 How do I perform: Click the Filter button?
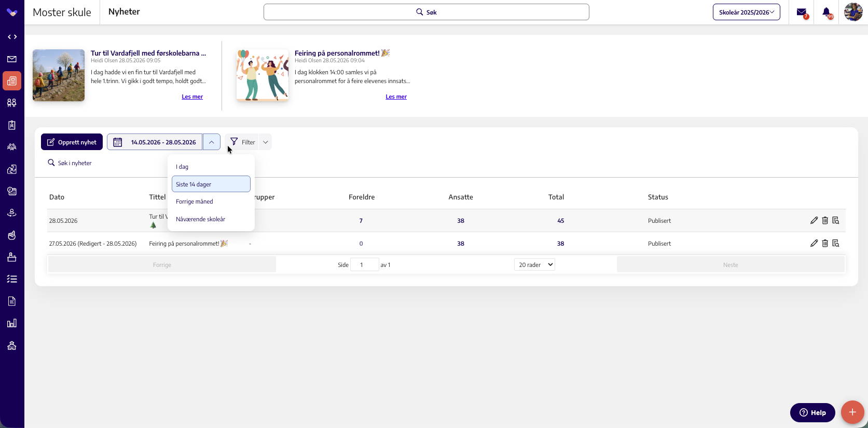tap(242, 142)
